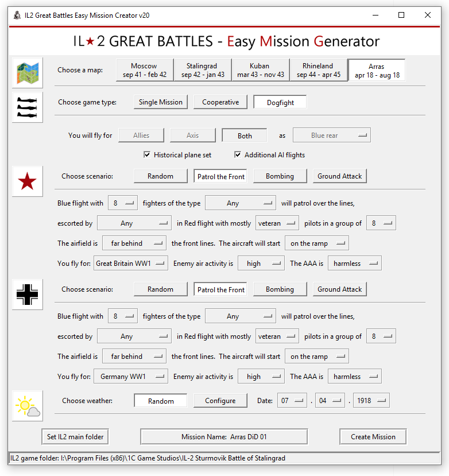Open veteran pilot skill dropdown in Allies section

(x=277, y=223)
